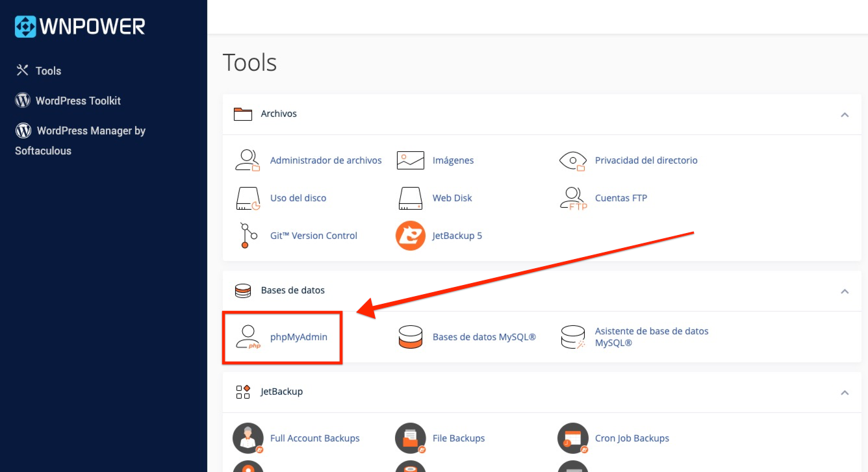Open the Cron Job Backups link

coord(632,438)
